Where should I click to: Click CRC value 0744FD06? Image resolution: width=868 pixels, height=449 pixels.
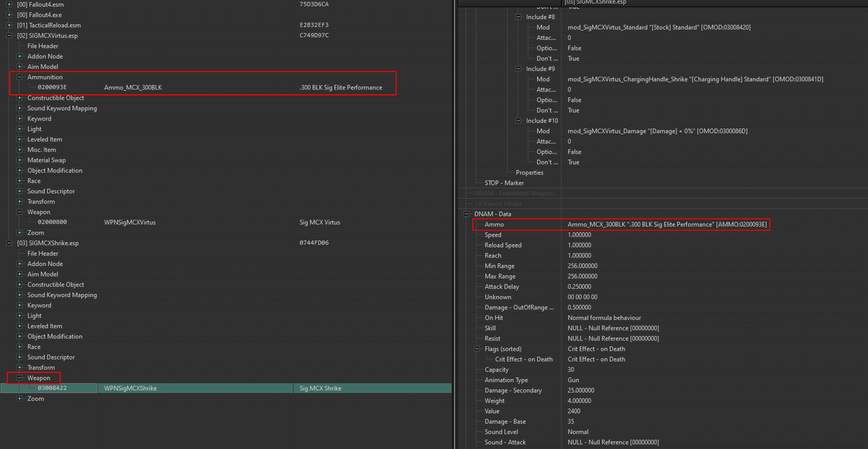(314, 243)
